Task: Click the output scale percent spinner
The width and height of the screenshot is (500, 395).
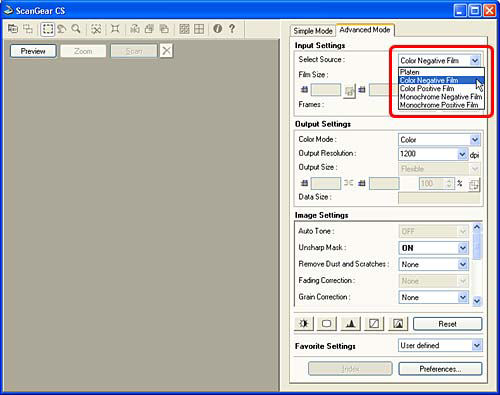Action: tap(449, 184)
